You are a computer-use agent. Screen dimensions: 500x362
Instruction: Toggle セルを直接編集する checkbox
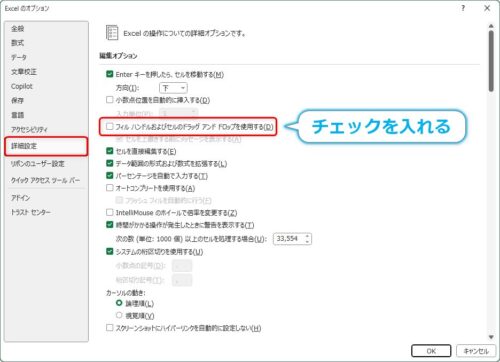pos(109,151)
